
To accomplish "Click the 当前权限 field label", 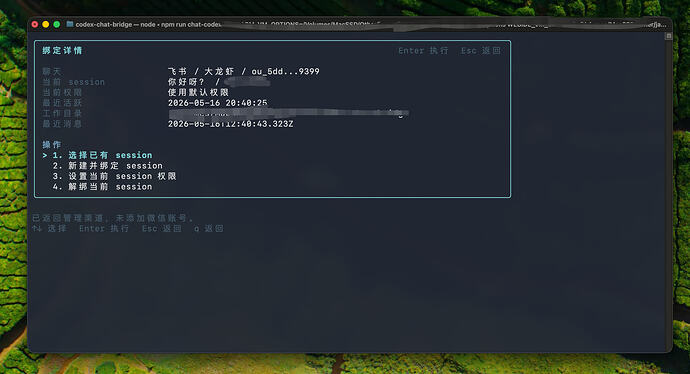I will 62,92.
